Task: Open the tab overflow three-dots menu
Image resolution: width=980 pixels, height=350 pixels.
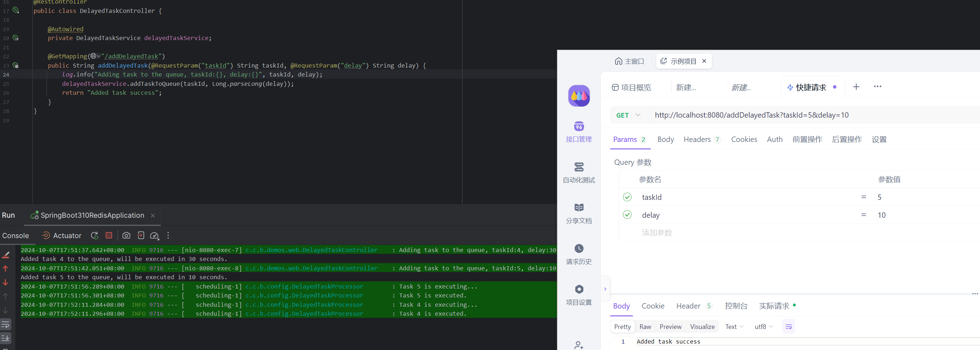Action: (x=877, y=87)
